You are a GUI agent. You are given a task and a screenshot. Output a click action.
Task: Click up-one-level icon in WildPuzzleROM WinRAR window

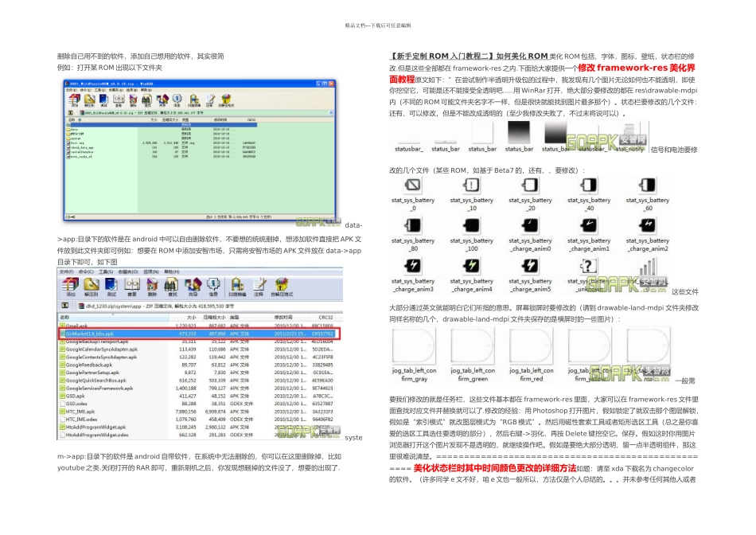pos(70,113)
